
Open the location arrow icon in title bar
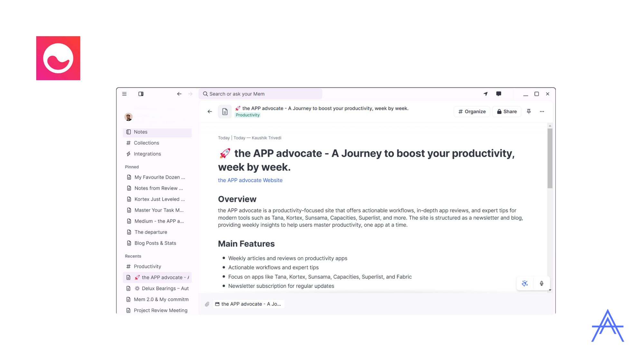486,94
